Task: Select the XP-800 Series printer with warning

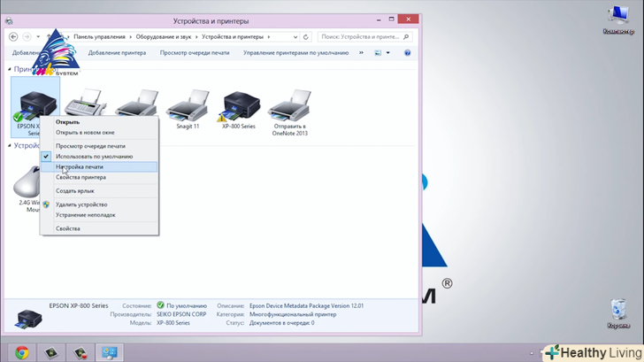Action: [x=239, y=106]
